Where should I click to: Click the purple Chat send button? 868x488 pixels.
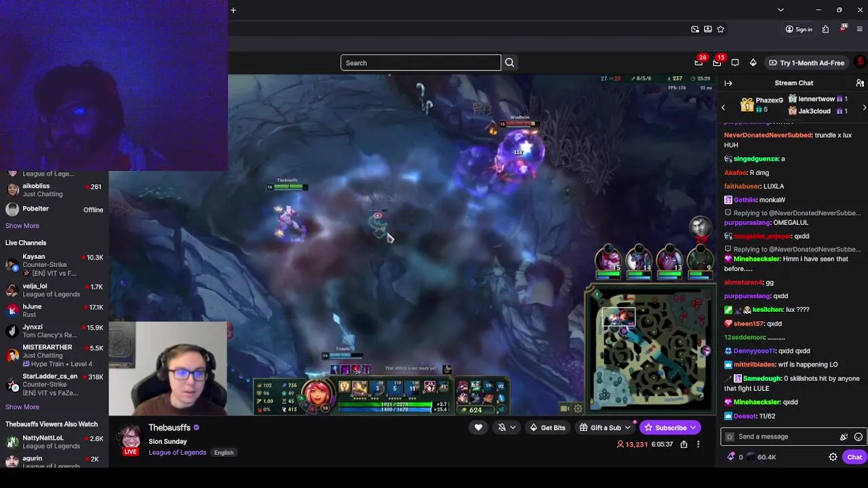(854, 457)
